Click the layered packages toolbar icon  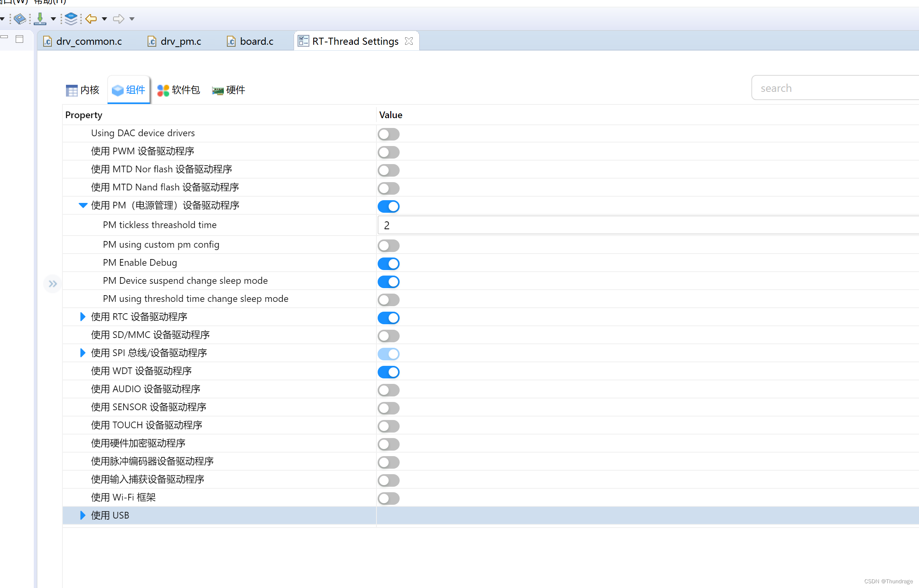[x=71, y=18]
